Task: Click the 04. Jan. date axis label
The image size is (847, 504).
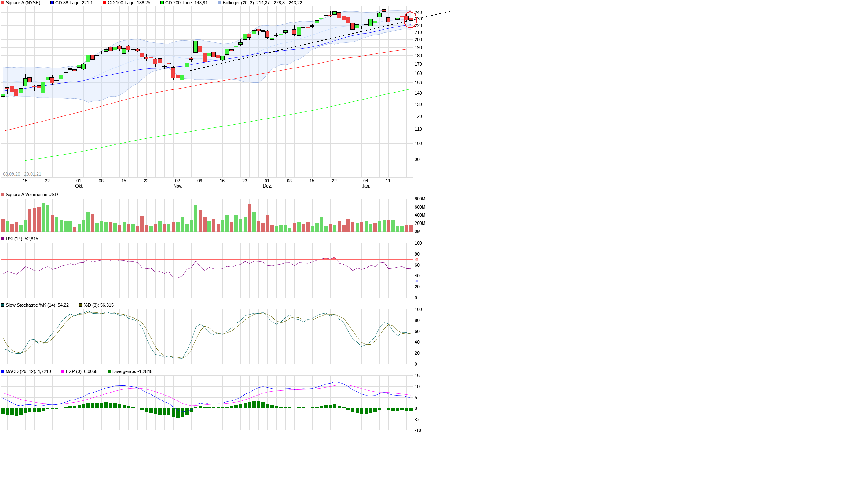Action: [x=366, y=183]
